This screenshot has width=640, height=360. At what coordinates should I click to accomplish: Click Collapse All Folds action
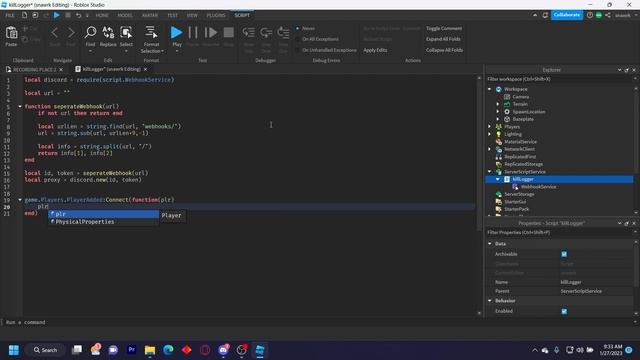[444, 50]
